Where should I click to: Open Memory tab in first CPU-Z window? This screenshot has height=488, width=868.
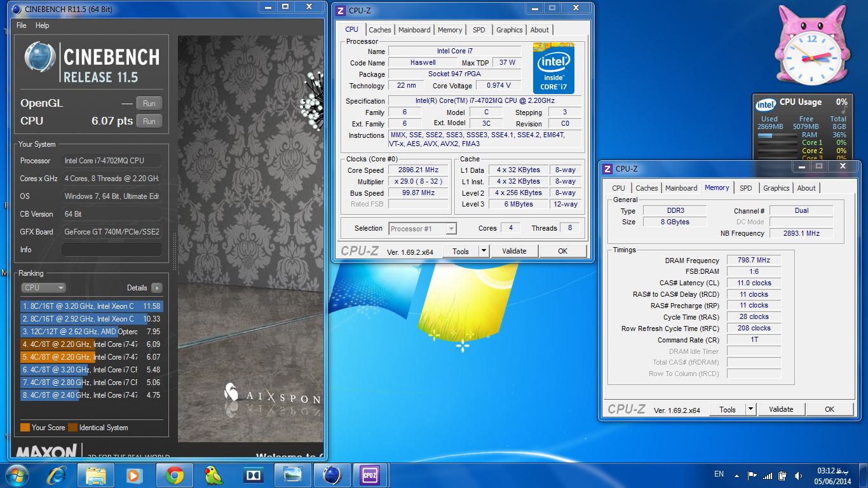click(450, 30)
